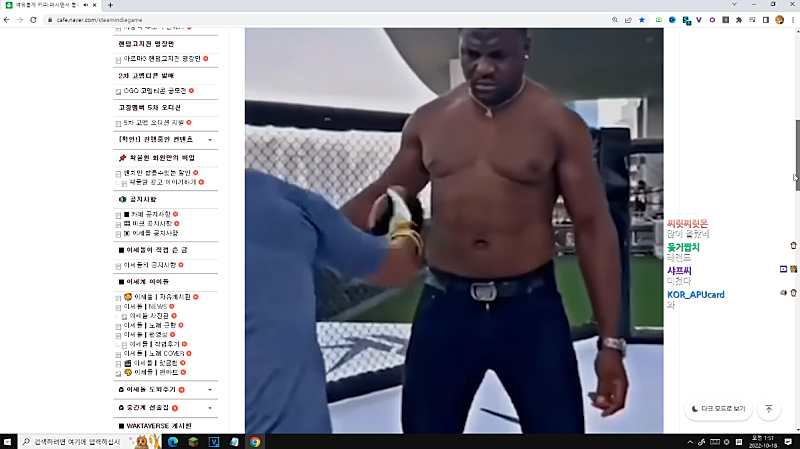Open the 이세돌 | NEWS board
This screenshot has width=800, height=449.
pos(145,307)
